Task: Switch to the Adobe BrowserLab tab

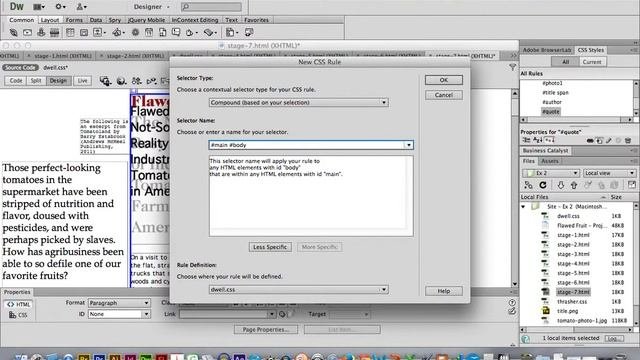Action: coord(547,50)
